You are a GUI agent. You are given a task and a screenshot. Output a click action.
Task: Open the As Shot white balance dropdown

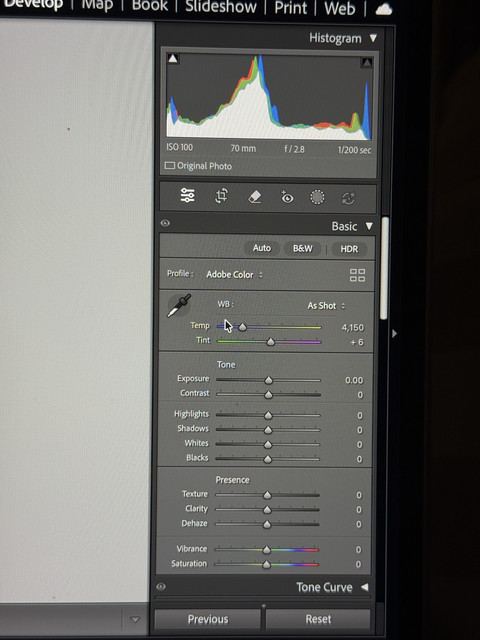(326, 306)
